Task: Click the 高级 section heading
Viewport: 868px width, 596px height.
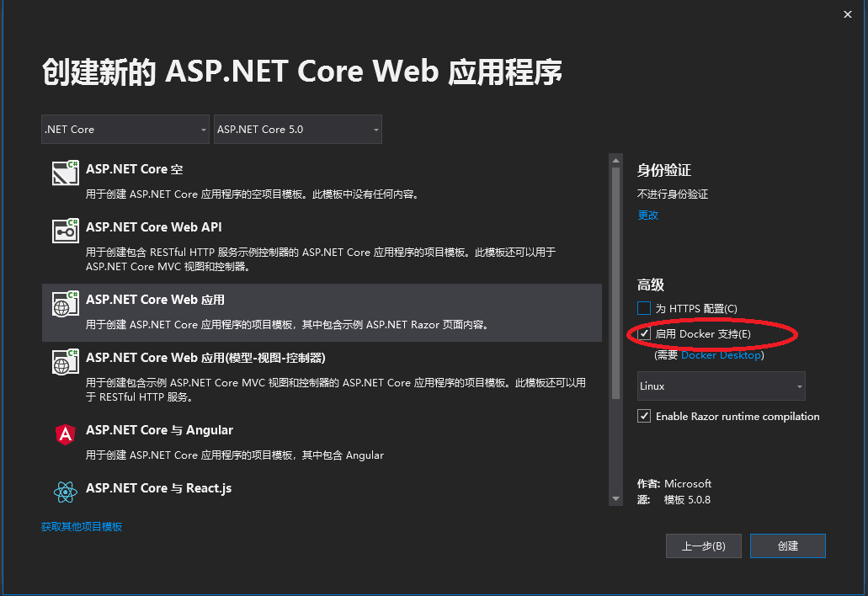Action: coord(651,285)
